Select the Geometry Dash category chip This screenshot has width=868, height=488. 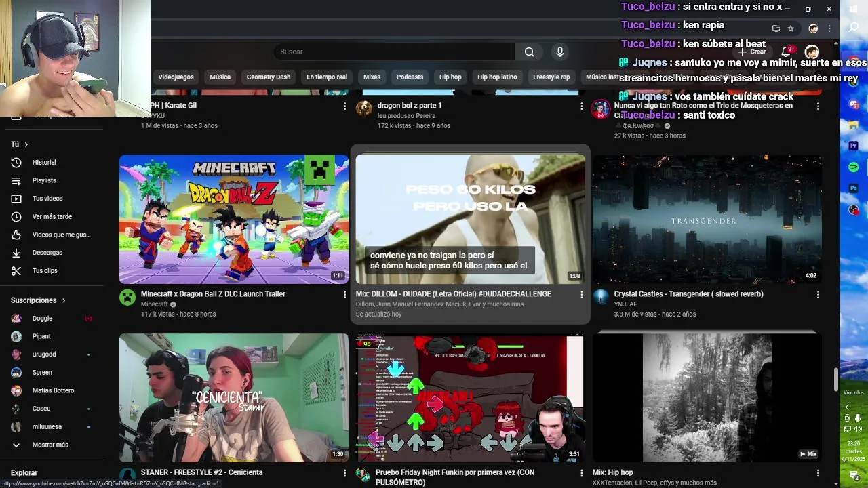[x=269, y=77]
